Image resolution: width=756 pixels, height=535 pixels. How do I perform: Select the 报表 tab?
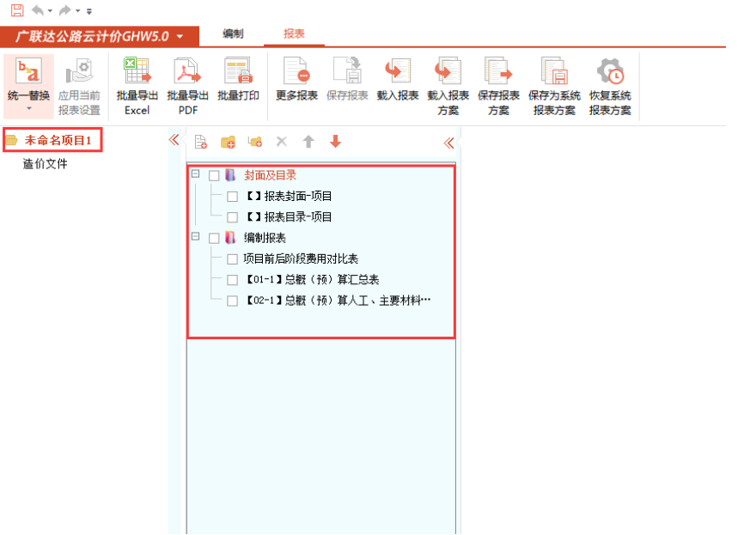[x=294, y=34]
